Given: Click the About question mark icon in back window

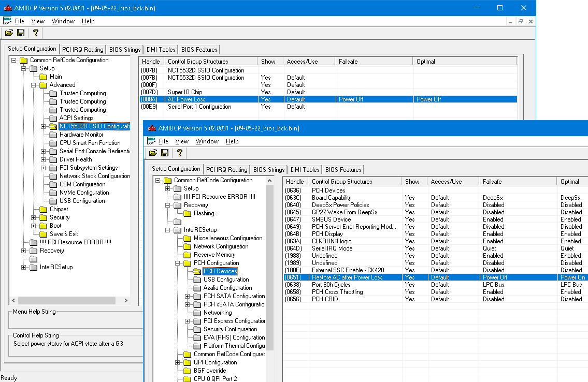Looking at the screenshot, I should pyautogui.click(x=35, y=33).
